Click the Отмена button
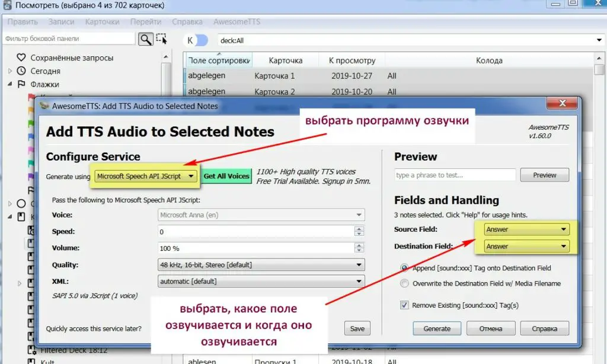Screen dimensions: 607x364 (490, 328)
